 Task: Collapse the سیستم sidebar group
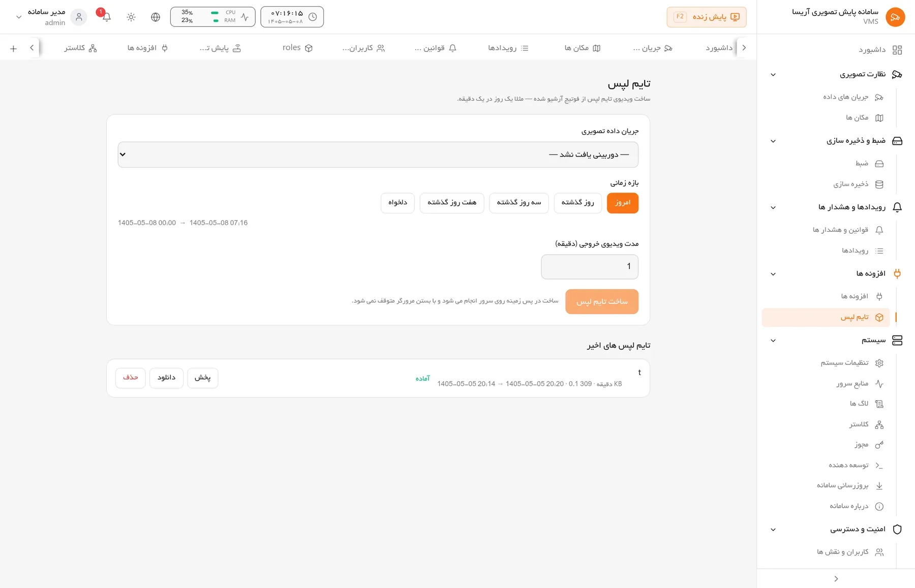click(x=773, y=341)
